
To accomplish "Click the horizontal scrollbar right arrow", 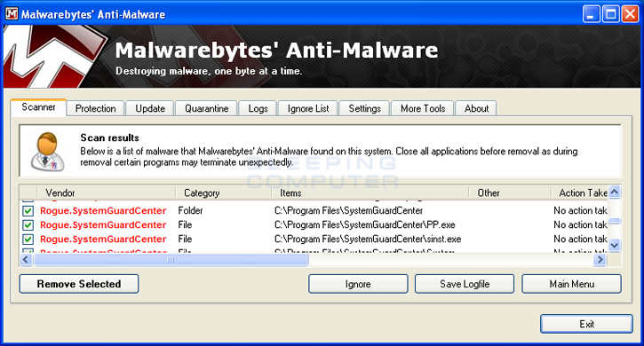I will (x=600, y=259).
